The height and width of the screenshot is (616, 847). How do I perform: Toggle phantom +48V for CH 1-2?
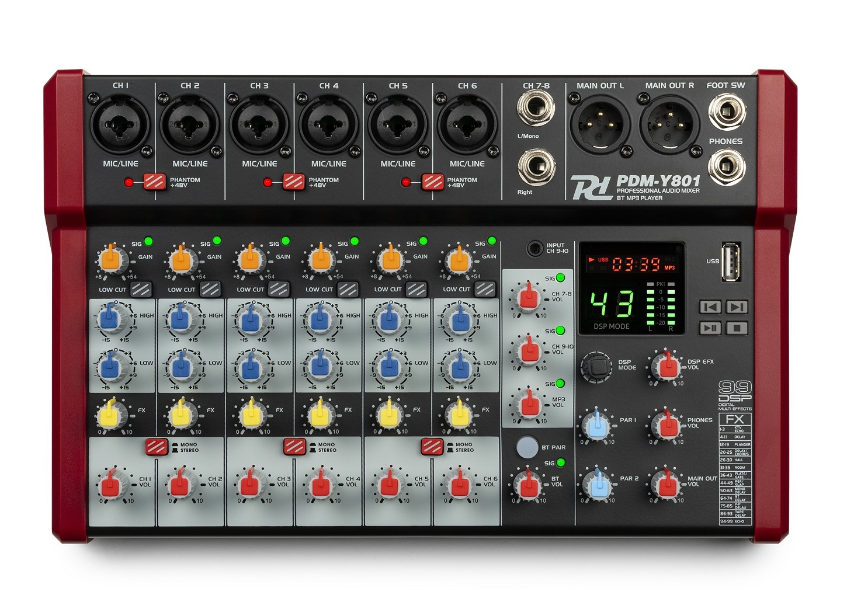tap(155, 182)
